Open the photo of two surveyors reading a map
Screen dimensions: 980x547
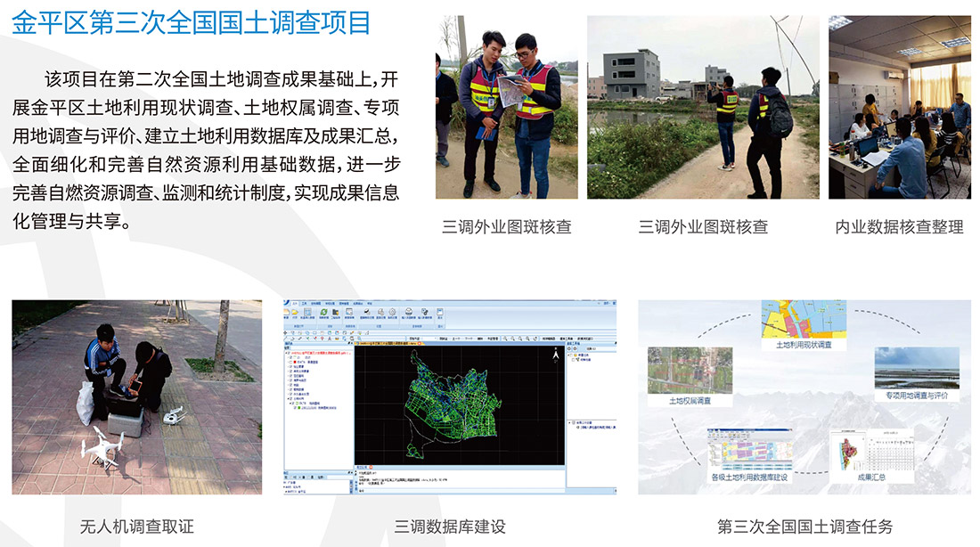507,107
